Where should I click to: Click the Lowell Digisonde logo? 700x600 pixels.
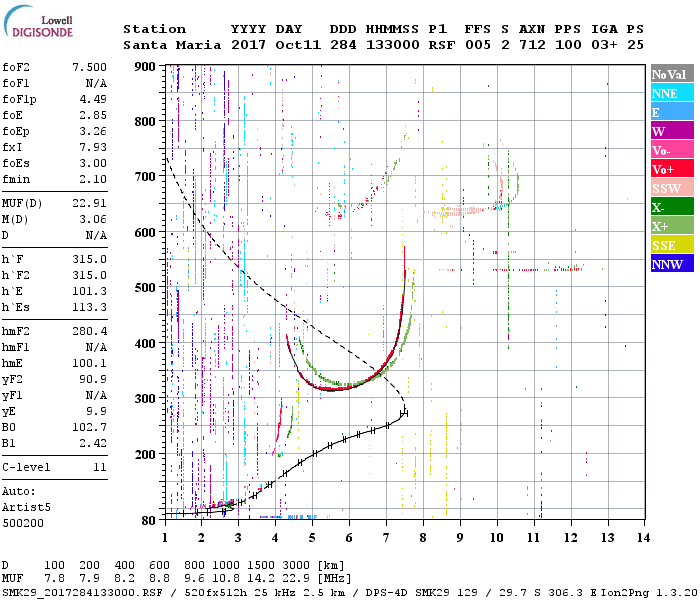[x=38, y=21]
